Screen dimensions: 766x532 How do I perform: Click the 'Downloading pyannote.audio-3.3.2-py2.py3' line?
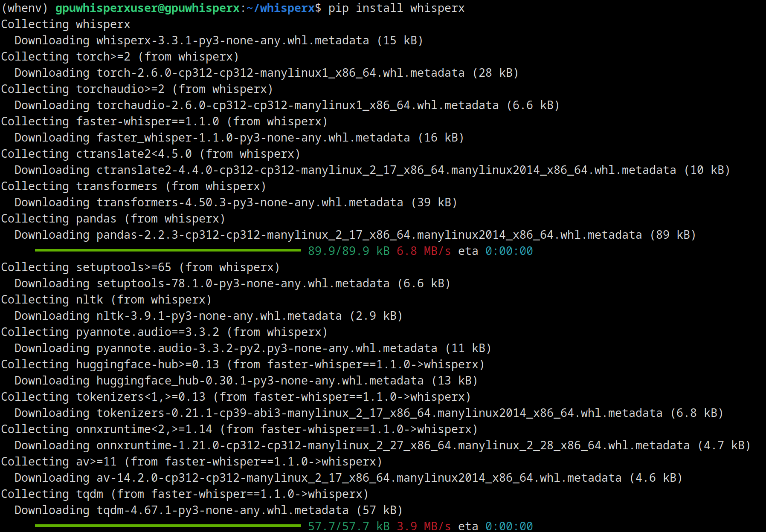pos(253,348)
